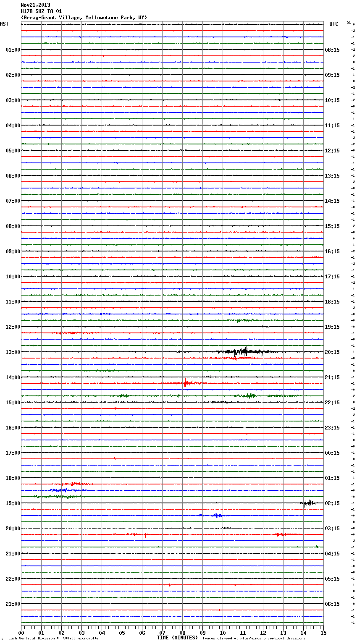
Task: Select the 14:00 MST row label
Action: tap(13, 377)
